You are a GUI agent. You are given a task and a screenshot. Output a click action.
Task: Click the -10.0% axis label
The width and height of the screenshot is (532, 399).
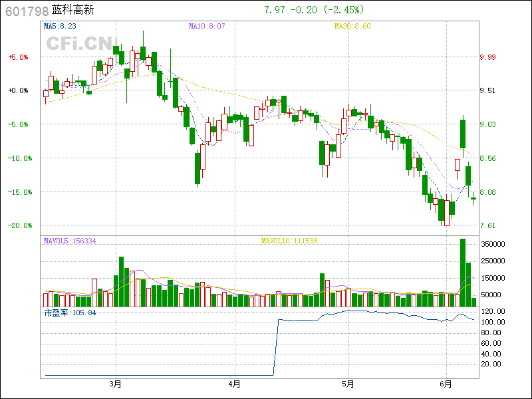coord(21,158)
